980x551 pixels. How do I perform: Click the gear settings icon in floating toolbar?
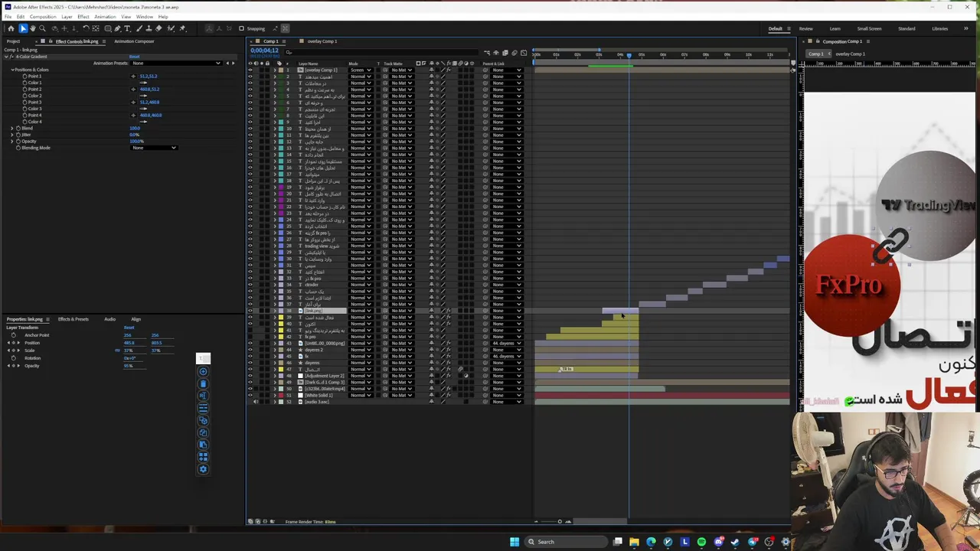203,469
